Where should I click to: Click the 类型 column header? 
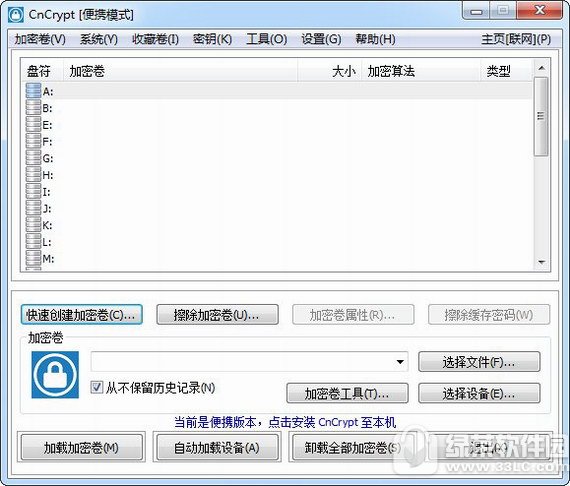(507, 71)
